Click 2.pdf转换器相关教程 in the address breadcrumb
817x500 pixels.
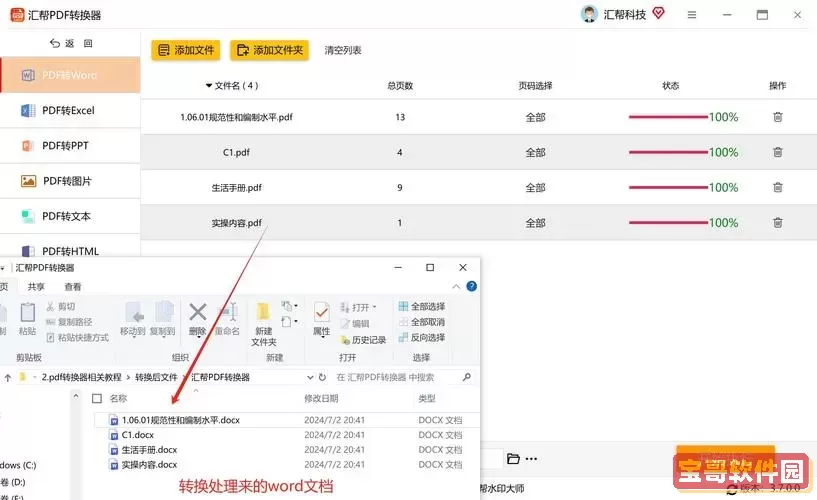pos(81,377)
